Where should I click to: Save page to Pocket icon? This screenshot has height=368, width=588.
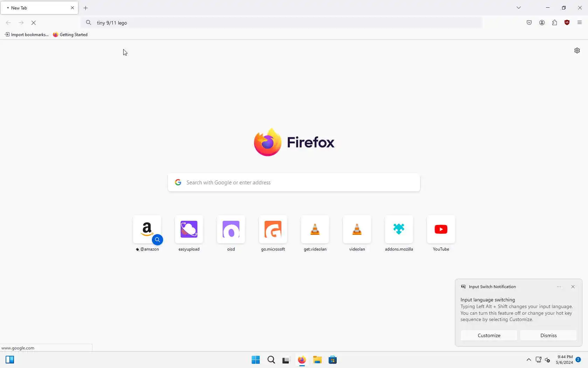(529, 23)
